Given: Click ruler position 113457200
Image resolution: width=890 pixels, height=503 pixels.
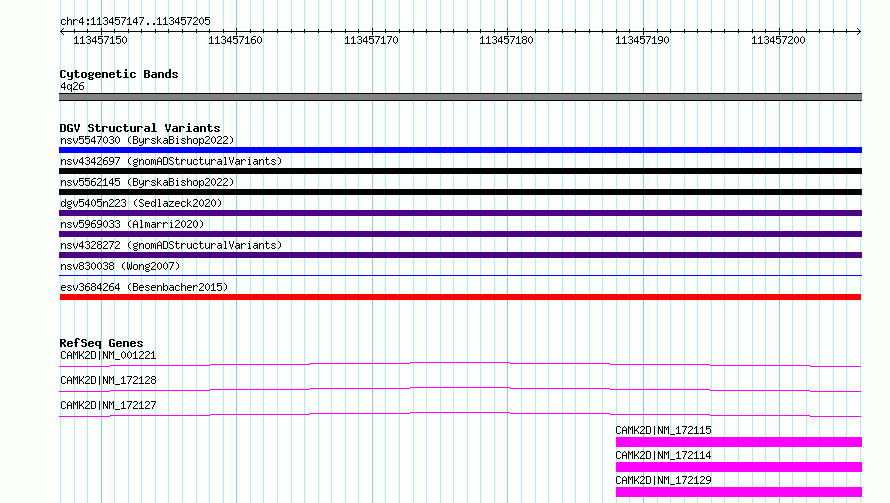Looking at the screenshot, I should 778,40.
